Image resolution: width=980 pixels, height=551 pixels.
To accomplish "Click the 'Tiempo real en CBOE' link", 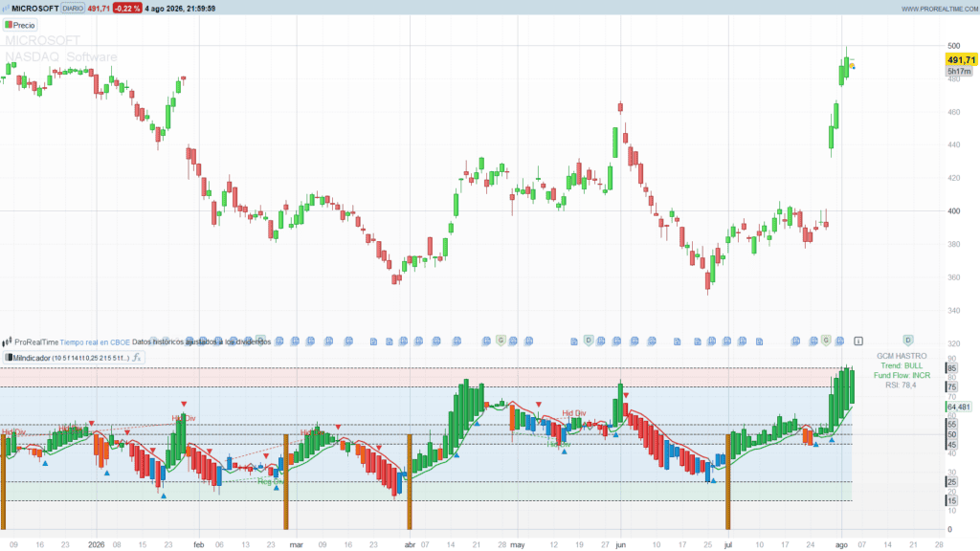I will [x=95, y=342].
